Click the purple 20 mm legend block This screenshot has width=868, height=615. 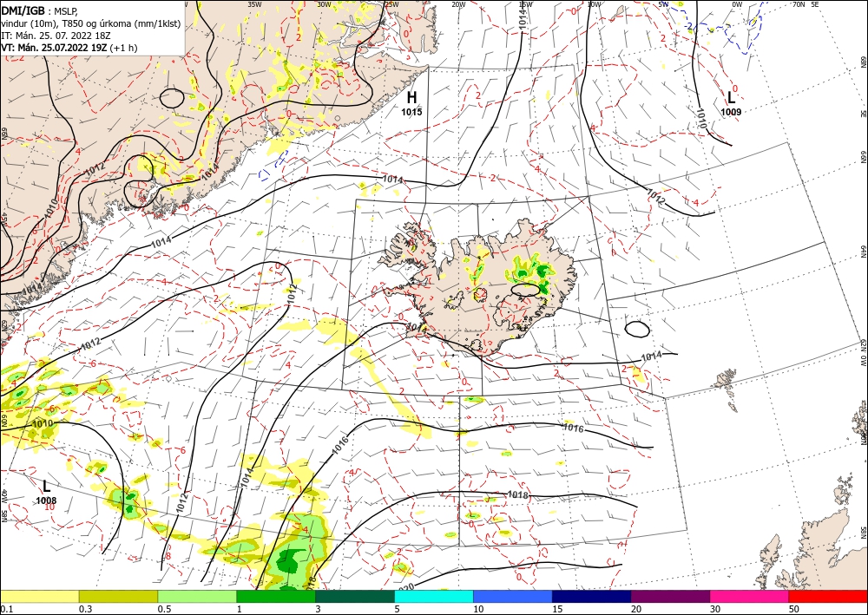coord(670,596)
